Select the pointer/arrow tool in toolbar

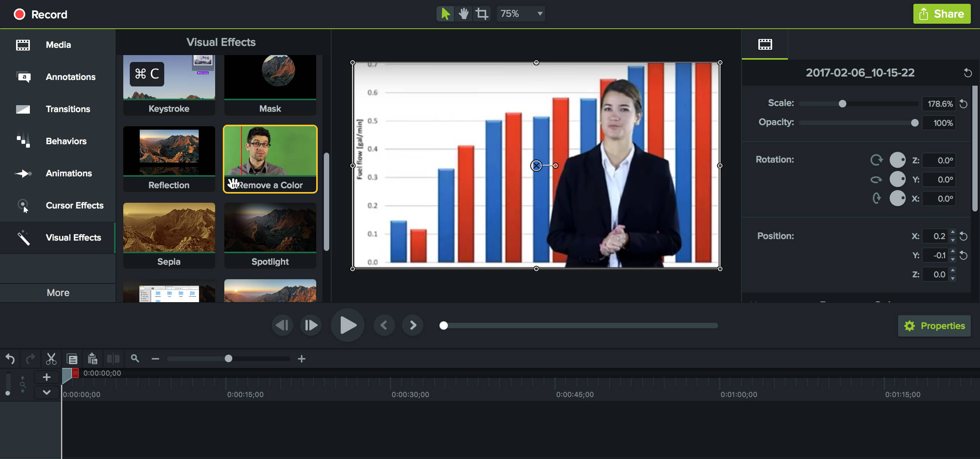(x=445, y=14)
